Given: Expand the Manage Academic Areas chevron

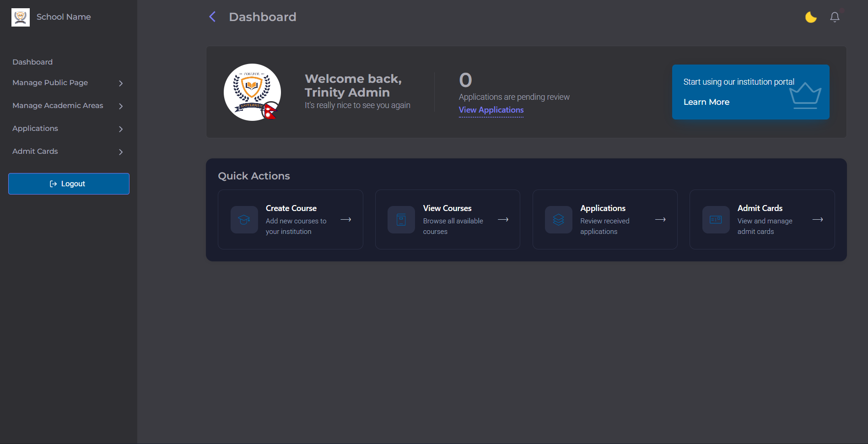Looking at the screenshot, I should (x=121, y=106).
